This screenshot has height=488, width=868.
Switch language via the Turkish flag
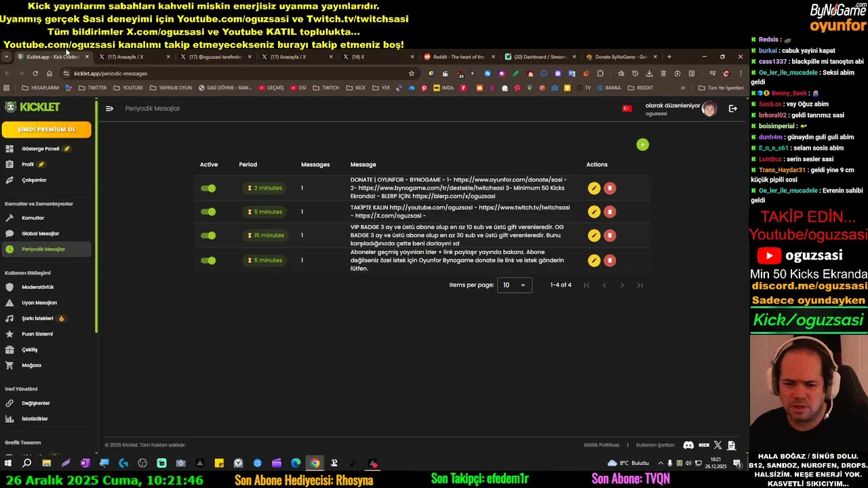click(x=627, y=108)
